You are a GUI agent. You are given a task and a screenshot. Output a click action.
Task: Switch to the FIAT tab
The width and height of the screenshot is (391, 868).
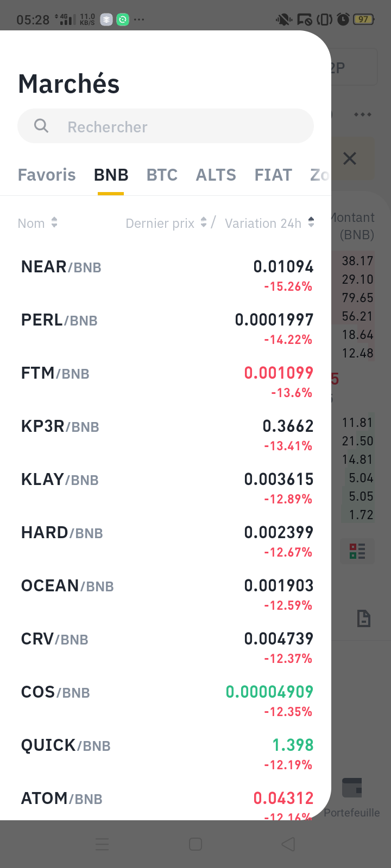coord(273,175)
